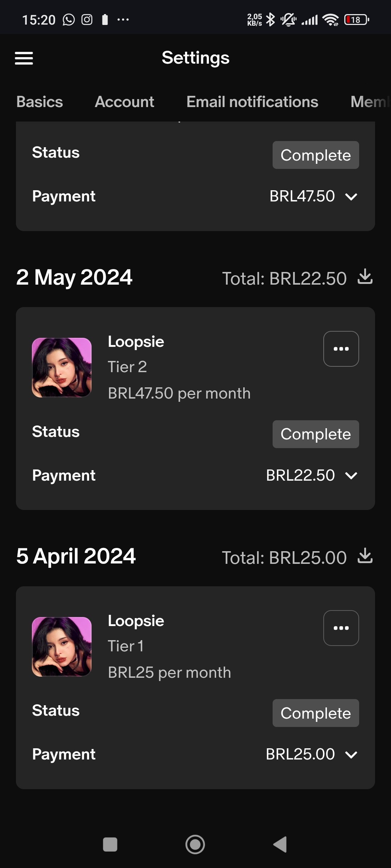Viewport: 391px width, 868px height.
Task: Tap the Loopsie Tier 1 creator name
Action: point(136,621)
